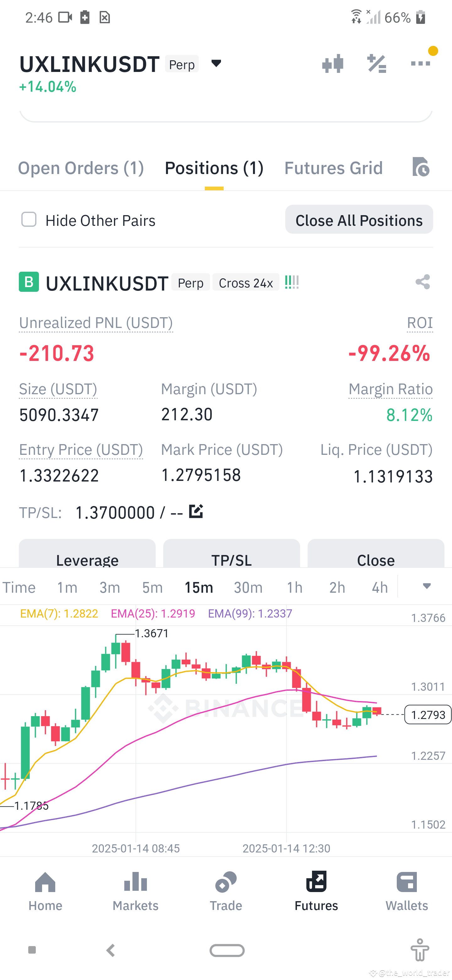Tap the liquidation price 1.1319133

coord(393,476)
